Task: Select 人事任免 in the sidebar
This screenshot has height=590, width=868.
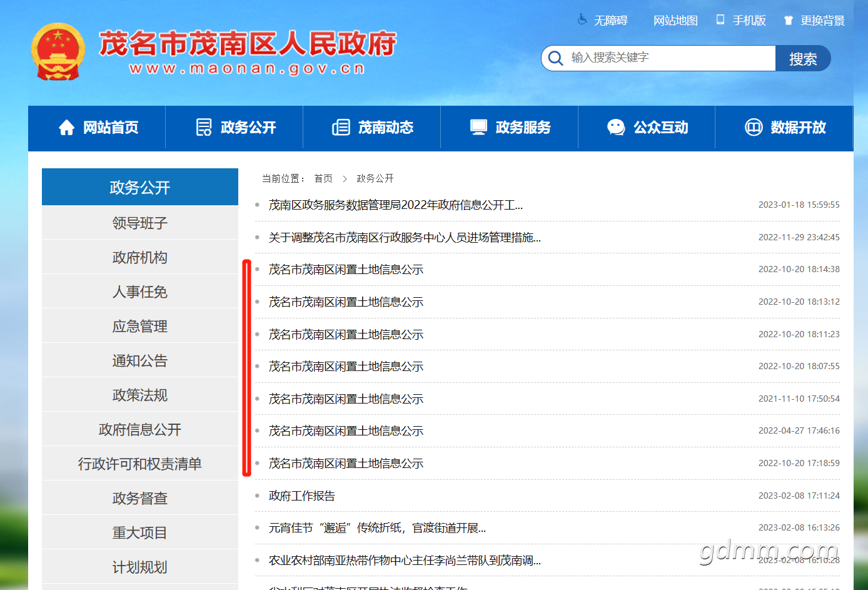Action: 140,292
